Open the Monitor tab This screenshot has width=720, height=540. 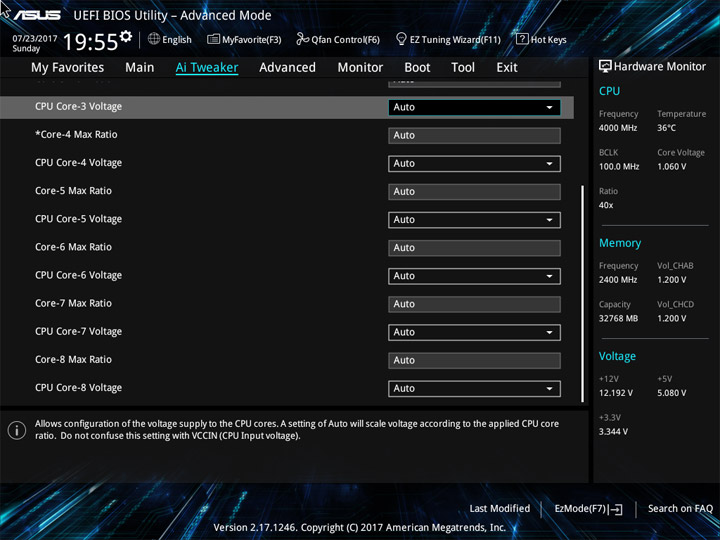pos(360,68)
